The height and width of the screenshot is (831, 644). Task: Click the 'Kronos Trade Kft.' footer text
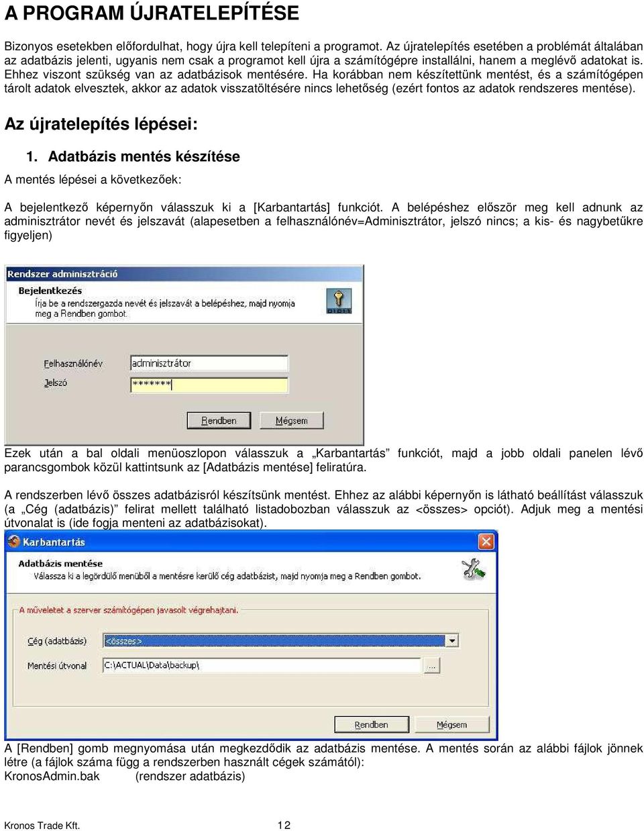42,826
